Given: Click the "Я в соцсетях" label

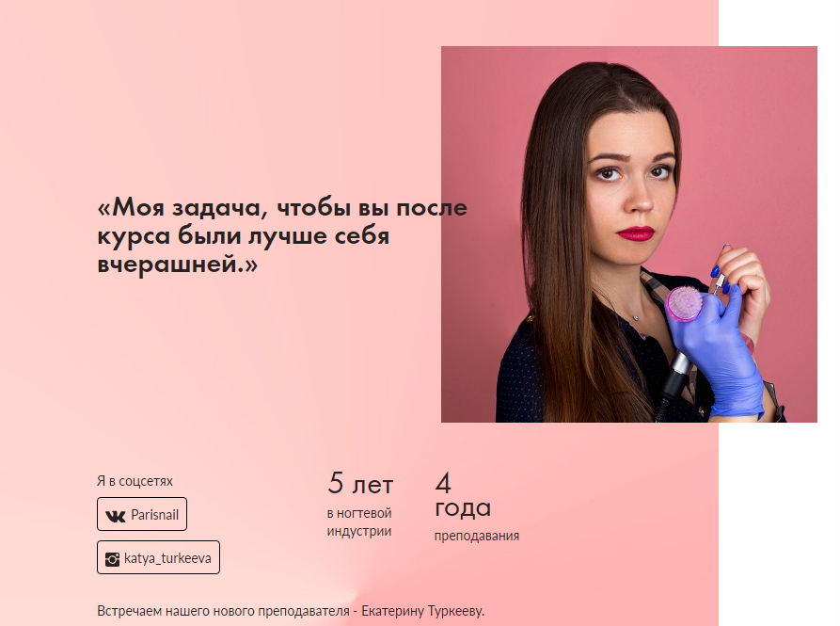Looking at the screenshot, I should click(x=135, y=481).
